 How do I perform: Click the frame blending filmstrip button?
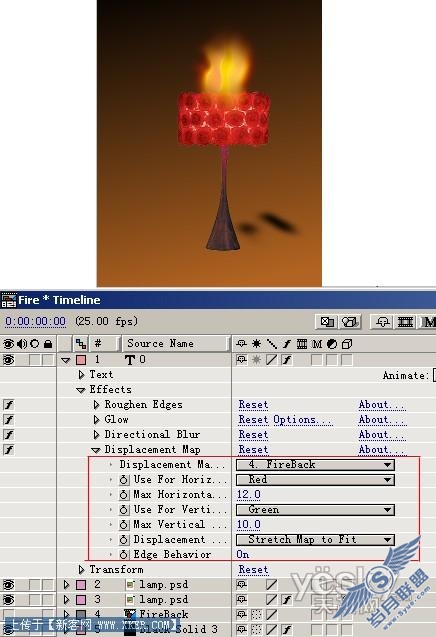[405, 322]
